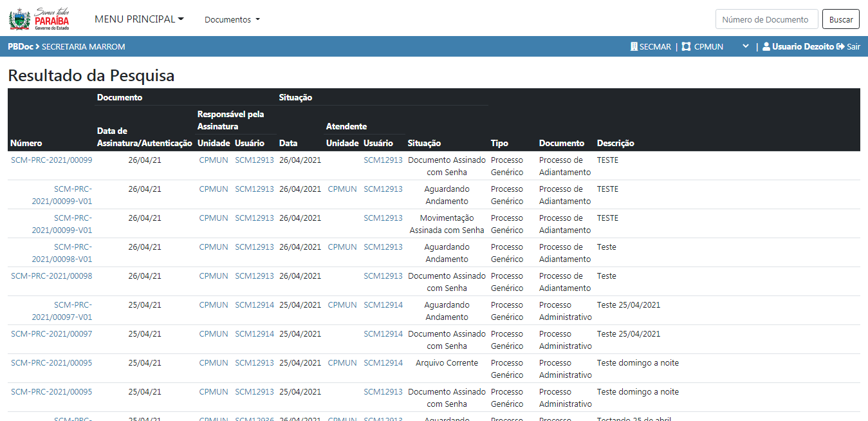Open document SCM-PRC-2021/00097-V01

[x=62, y=311]
